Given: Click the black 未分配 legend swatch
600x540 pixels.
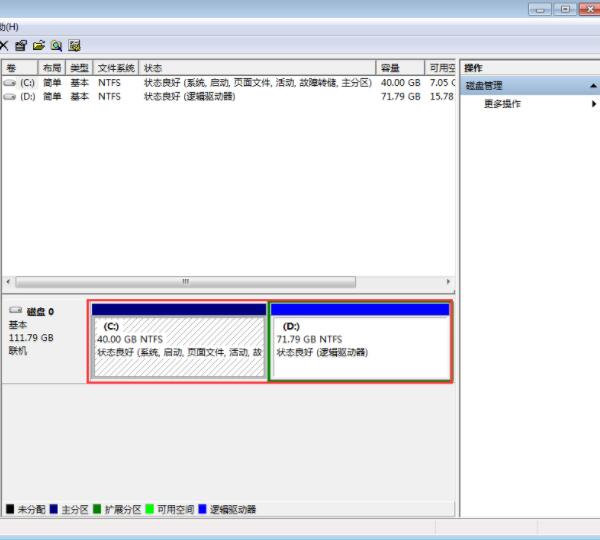Looking at the screenshot, I should [x=10, y=509].
